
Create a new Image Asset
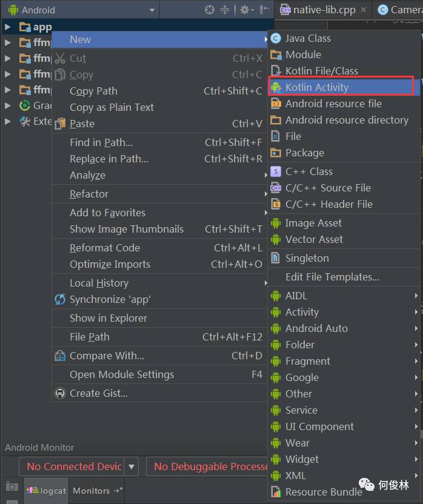pos(344,223)
